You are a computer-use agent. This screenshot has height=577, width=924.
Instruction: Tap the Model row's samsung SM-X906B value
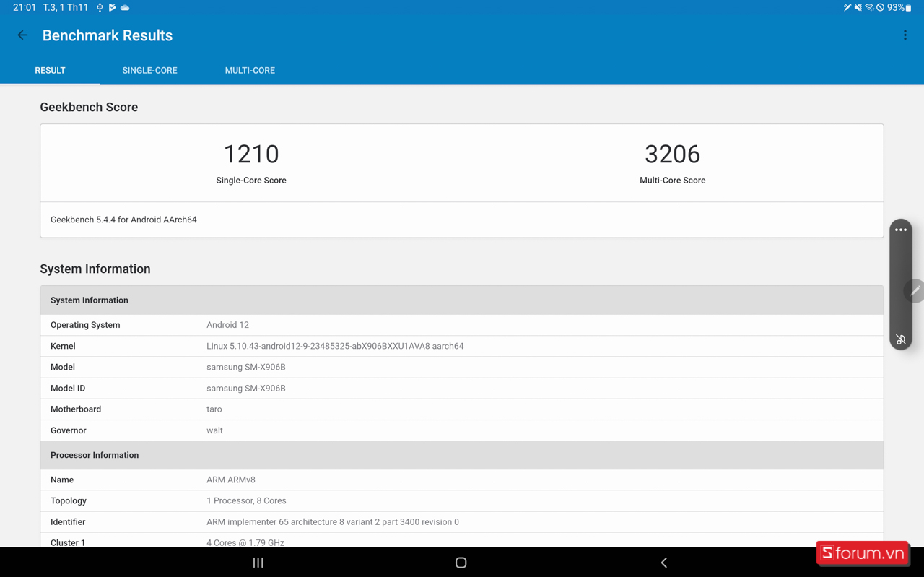click(x=246, y=367)
